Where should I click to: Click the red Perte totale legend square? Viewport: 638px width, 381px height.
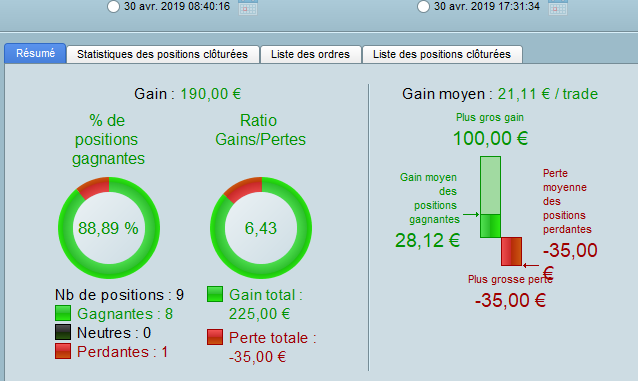click(215, 337)
